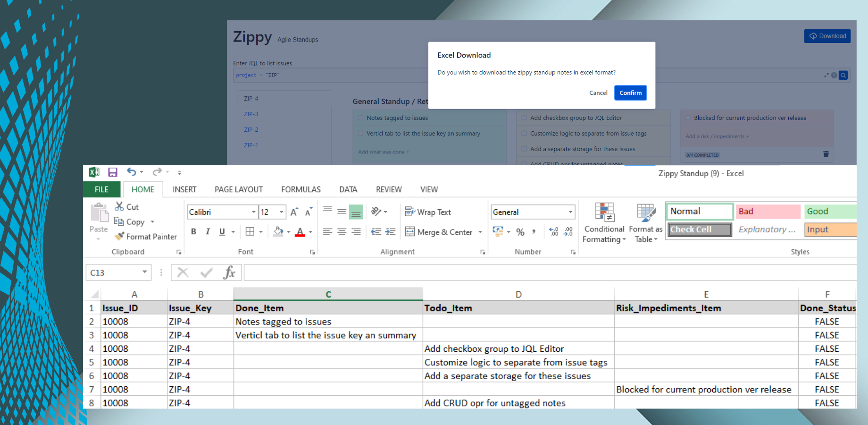Screen dimensions: 868x425
Task: Open the General number format dropdown
Action: tap(570, 212)
